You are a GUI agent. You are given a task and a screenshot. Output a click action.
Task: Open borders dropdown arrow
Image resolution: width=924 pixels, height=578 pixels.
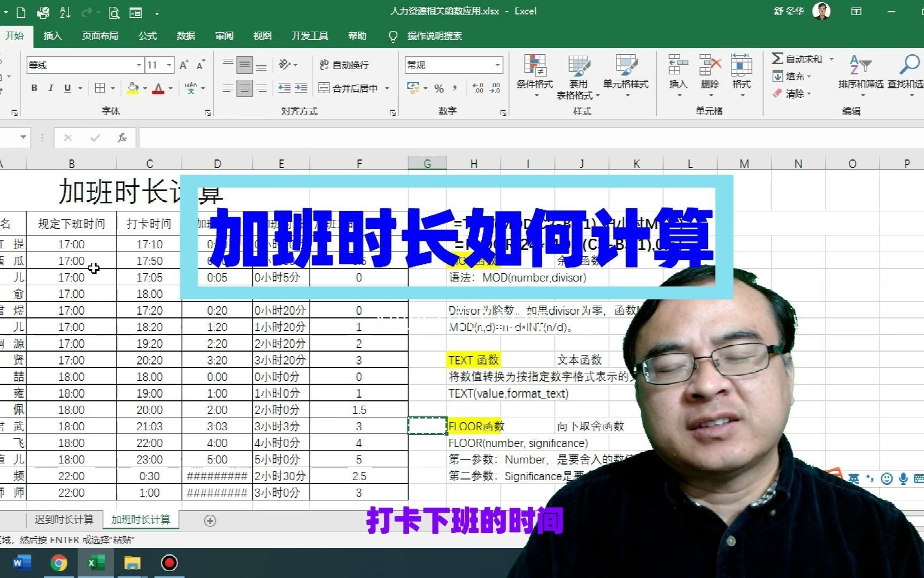point(112,88)
